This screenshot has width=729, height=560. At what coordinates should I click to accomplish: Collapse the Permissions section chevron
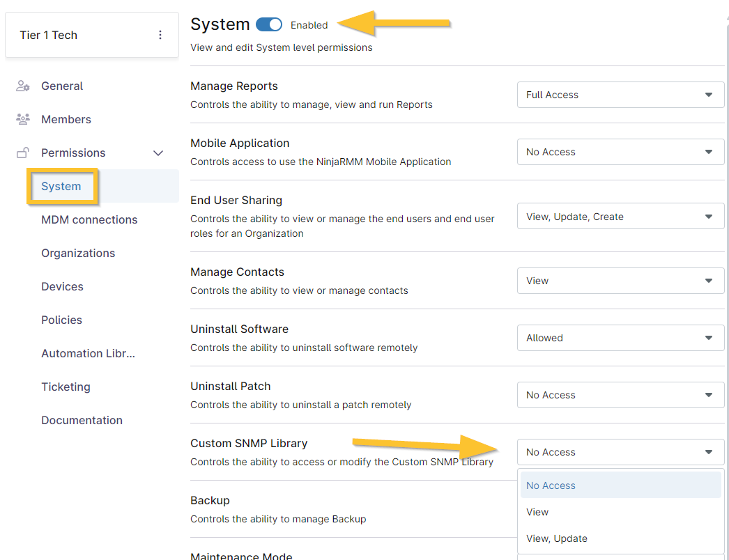(x=158, y=153)
